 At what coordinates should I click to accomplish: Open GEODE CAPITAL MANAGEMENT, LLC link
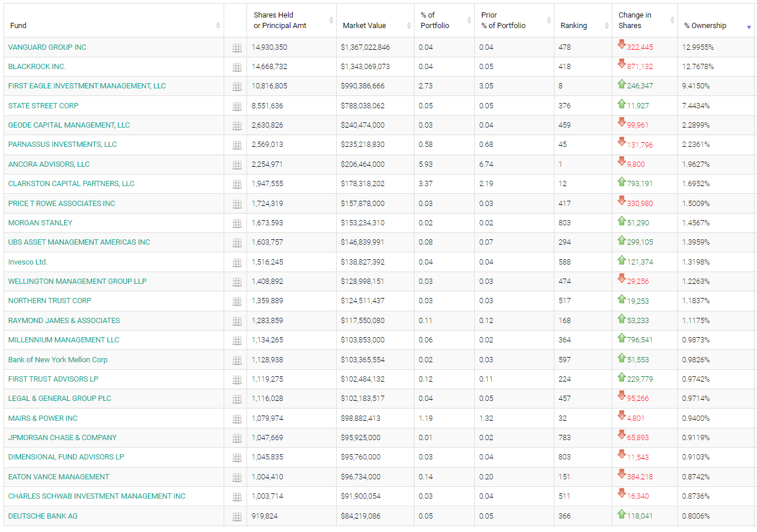70,125
